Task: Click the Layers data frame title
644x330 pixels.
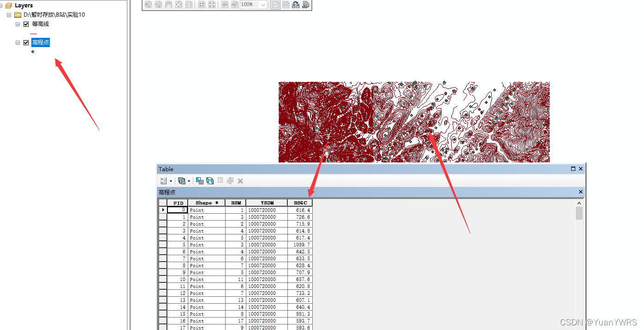Action: pos(24,6)
